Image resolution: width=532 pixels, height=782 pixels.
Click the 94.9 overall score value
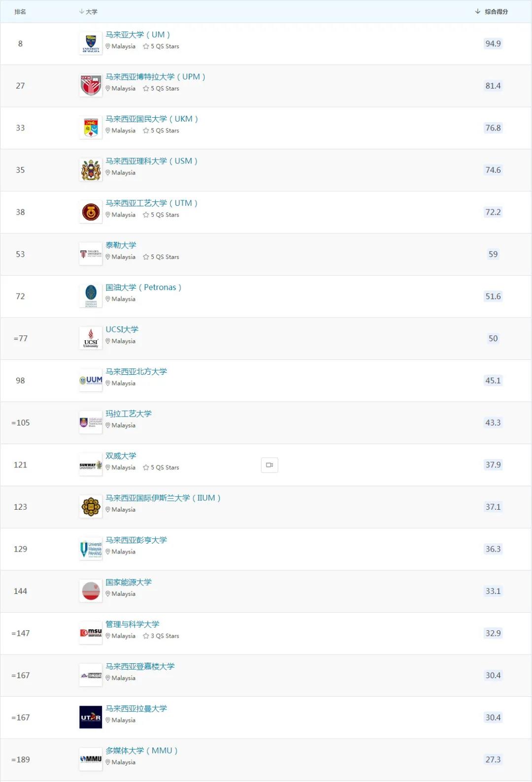tap(493, 44)
